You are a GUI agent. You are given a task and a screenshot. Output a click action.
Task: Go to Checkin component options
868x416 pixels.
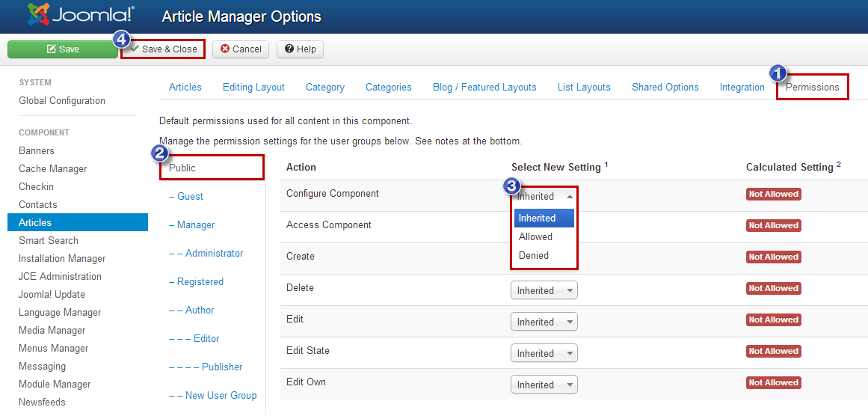(36, 186)
